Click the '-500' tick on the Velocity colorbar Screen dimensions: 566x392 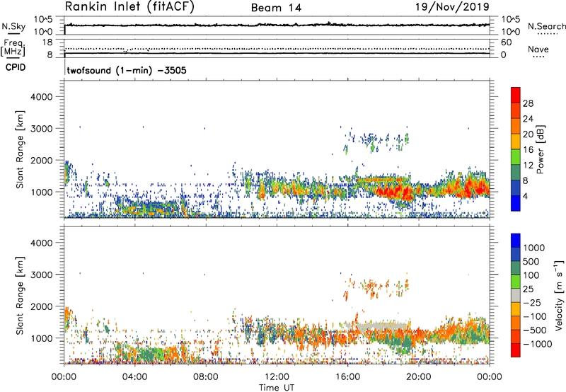pos(534,330)
